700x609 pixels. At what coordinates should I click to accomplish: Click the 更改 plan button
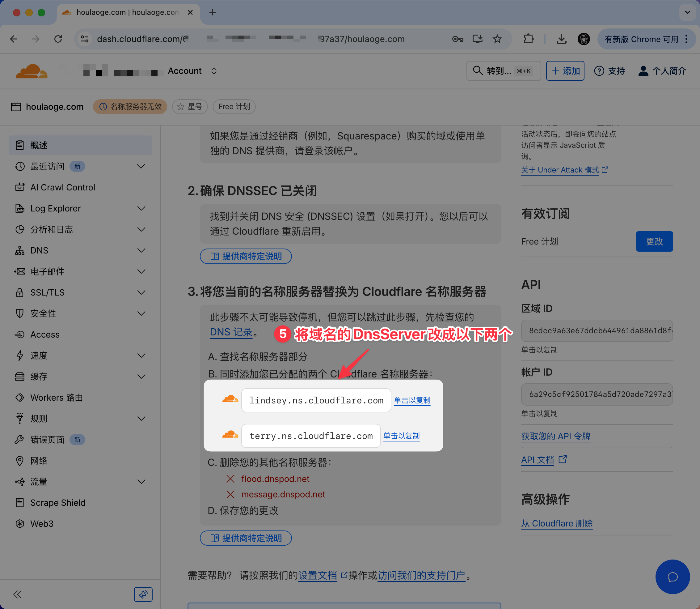(654, 241)
